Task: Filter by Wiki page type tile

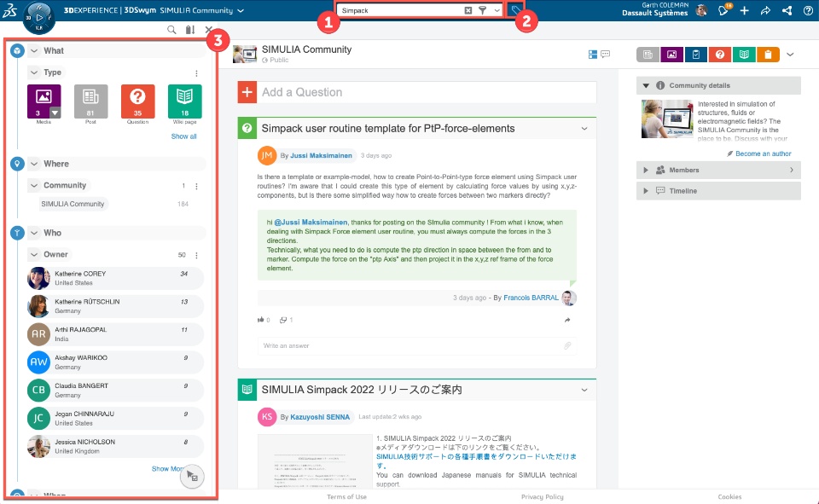Action: point(185,101)
